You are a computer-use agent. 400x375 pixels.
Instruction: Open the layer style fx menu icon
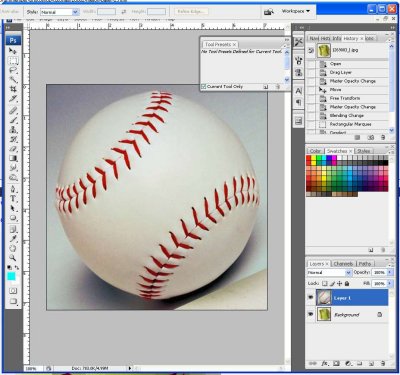(x=324, y=364)
